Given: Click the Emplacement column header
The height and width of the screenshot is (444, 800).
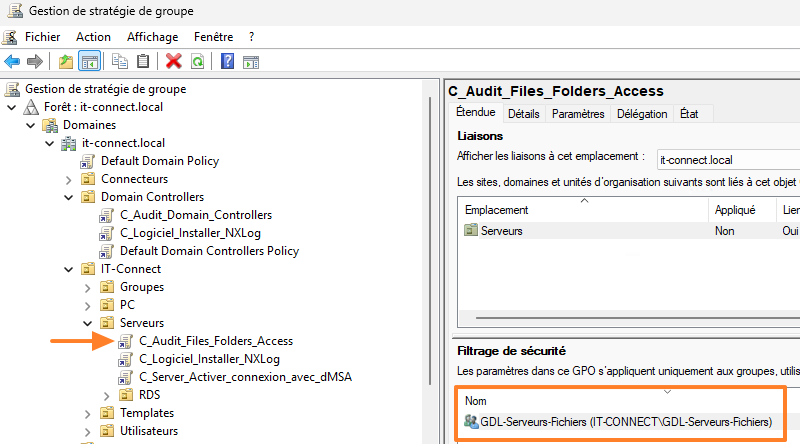Looking at the screenshot, I should point(497,210).
